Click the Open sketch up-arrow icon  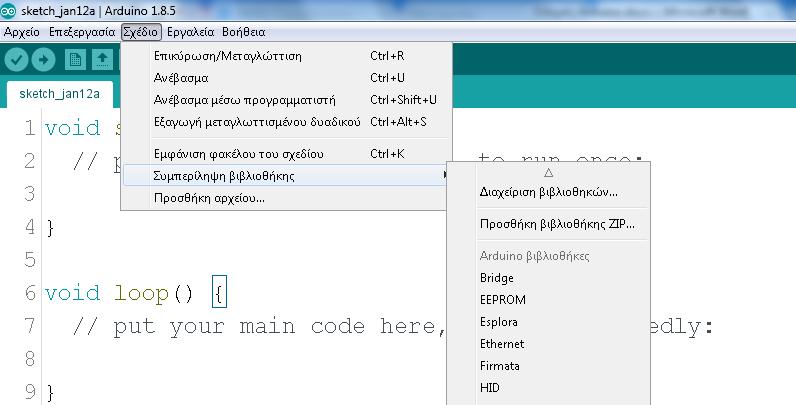pyautogui.click(x=103, y=60)
